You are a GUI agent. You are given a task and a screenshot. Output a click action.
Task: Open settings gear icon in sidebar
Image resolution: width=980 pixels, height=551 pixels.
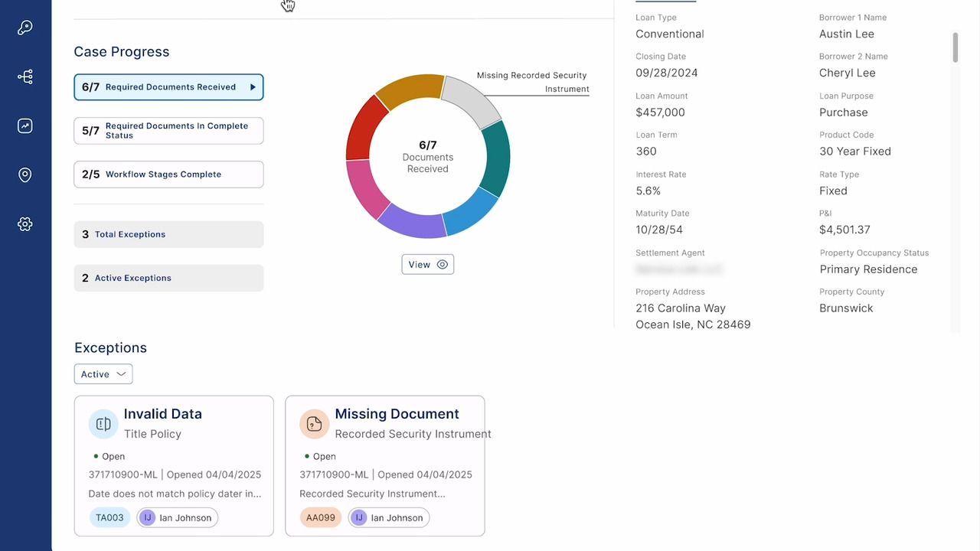coord(25,224)
